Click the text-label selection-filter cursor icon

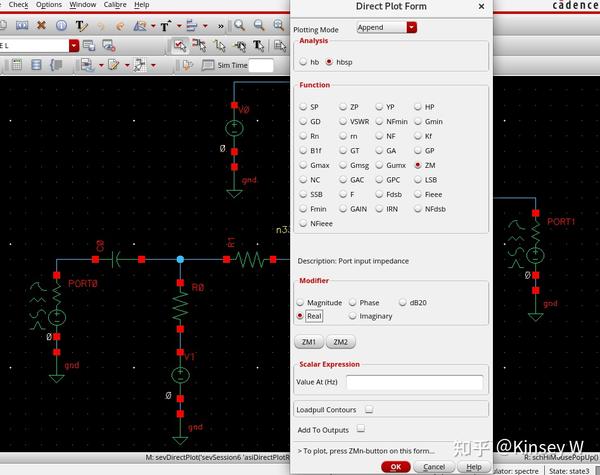point(258,46)
